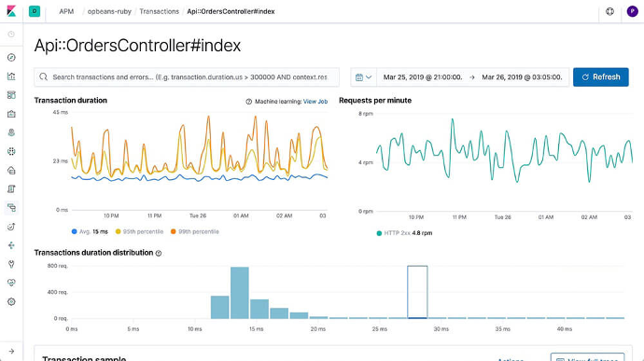
Task: Open the Dashboard icon in sidebar
Action: pyautogui.click(x=11, y=95)
